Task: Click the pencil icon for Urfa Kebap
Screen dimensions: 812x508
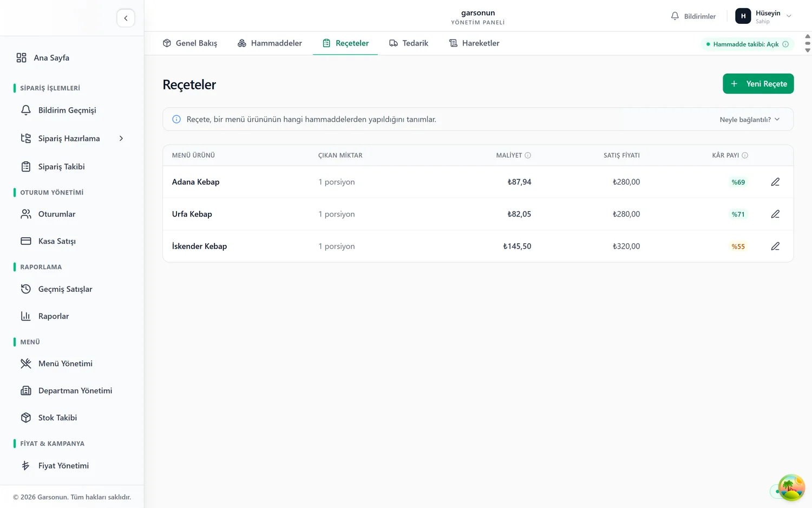Action: click(775, 214)
